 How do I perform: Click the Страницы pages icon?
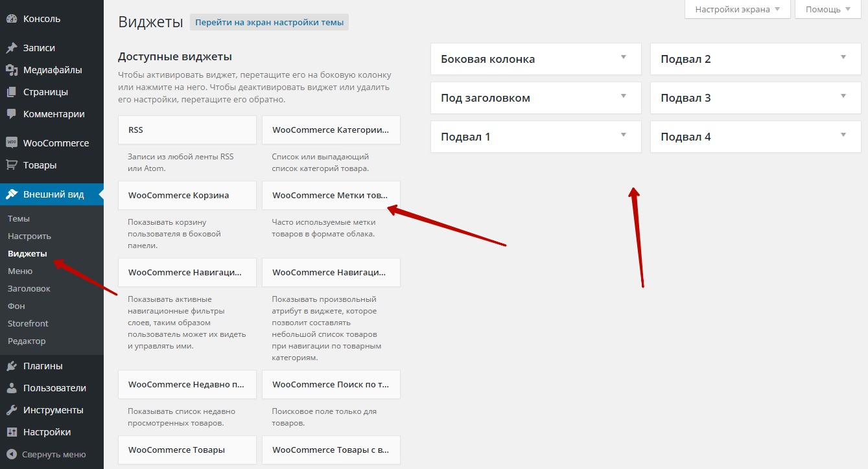coord(12,92)
